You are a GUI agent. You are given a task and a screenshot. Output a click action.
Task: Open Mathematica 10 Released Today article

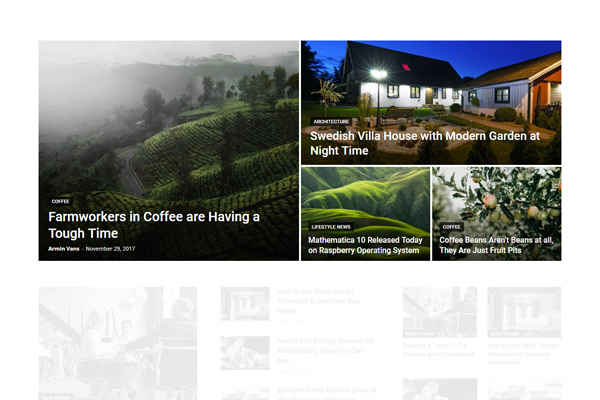pos(365,245)
